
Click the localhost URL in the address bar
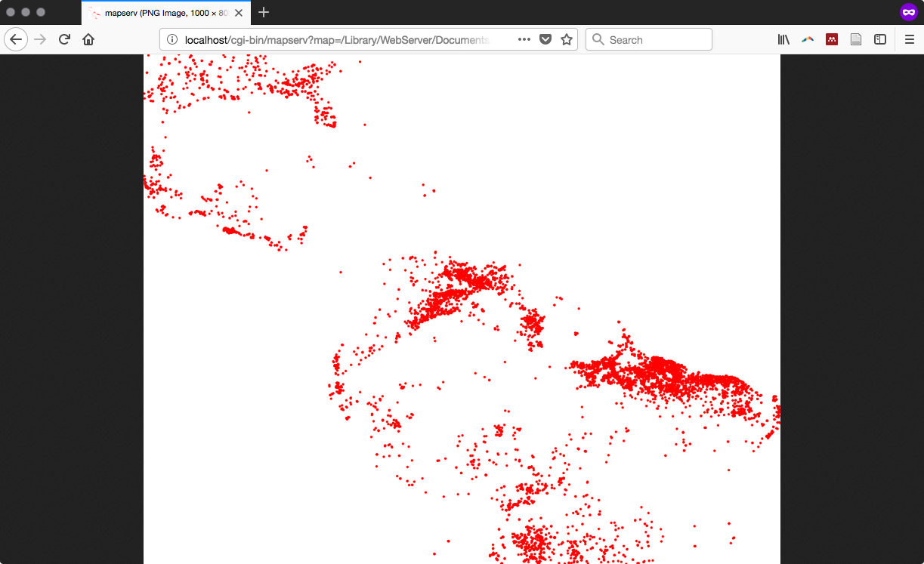pyautogui.click(x=337, y=40)
